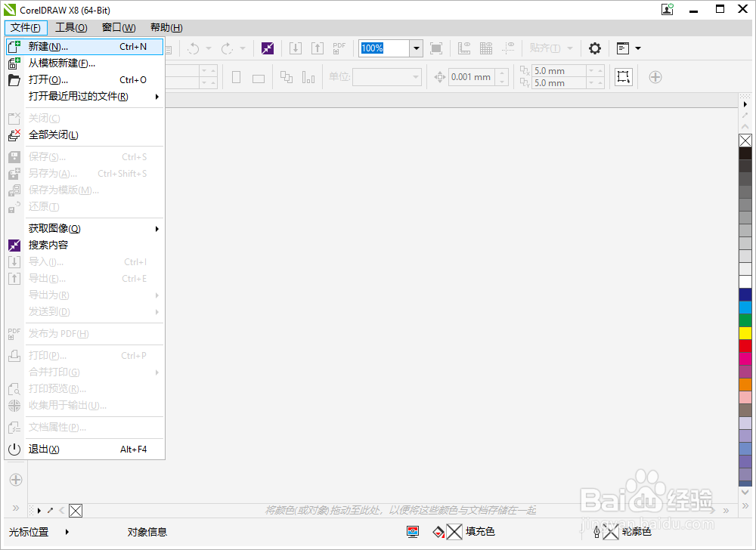This screenshot has width=756, height=550.
Task: Click cursor position expander arrow in status bar
Action: (x=67, y=532)
